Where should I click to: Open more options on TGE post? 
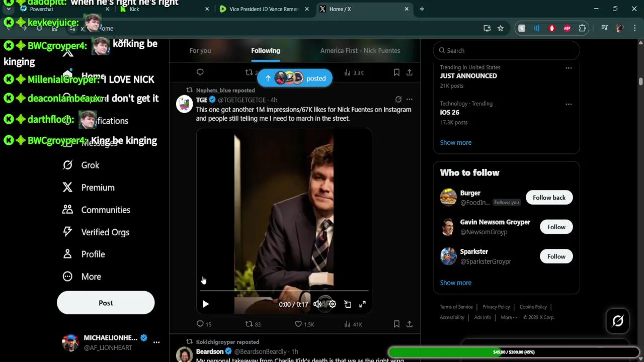(x=410, y=100)
